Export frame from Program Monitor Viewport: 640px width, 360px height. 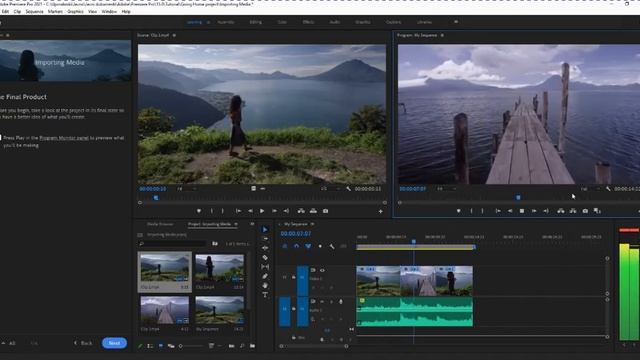[x=585, y=211]
